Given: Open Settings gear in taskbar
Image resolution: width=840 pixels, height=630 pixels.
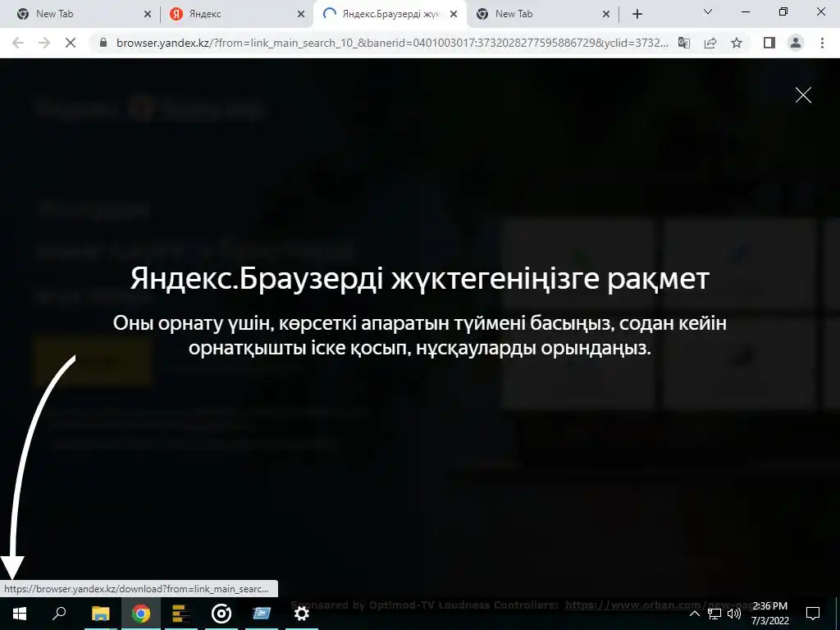Looking at the screenshot, I should (302, 614).
